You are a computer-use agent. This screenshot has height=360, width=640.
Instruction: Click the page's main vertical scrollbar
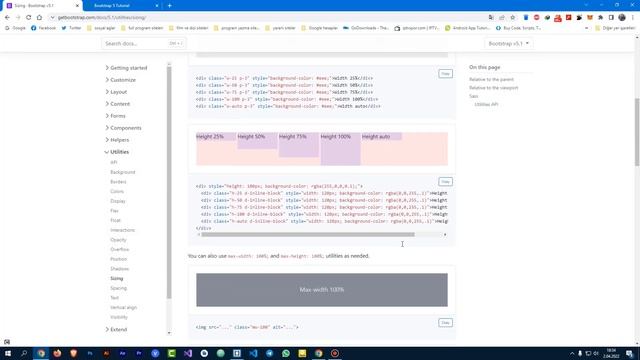637,132
